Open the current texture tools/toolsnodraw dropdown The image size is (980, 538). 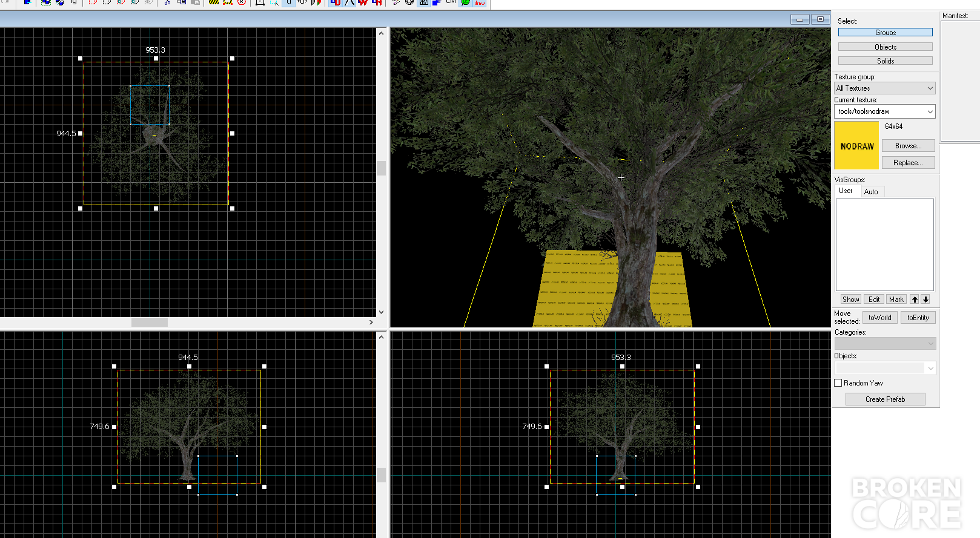tap(885, 111)
